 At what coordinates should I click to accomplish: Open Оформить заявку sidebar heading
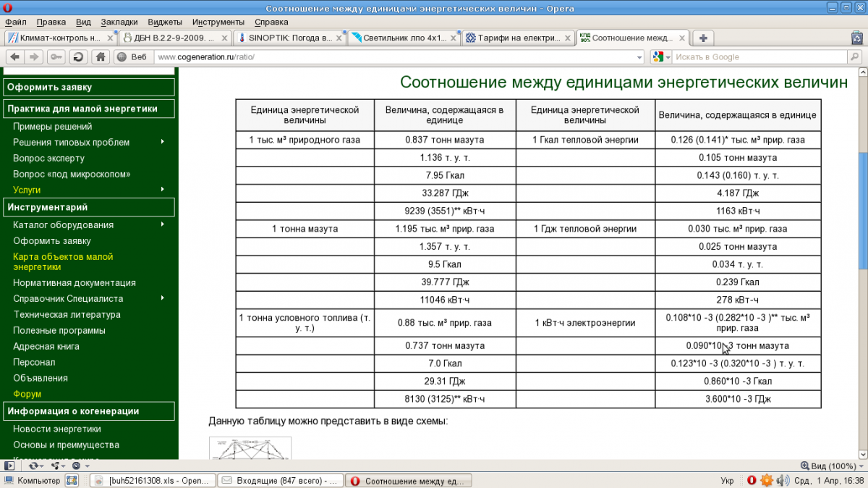89,87
